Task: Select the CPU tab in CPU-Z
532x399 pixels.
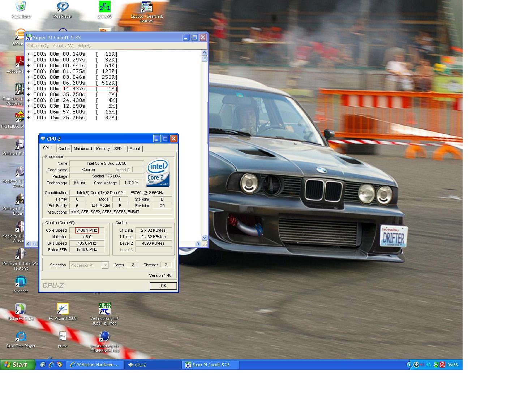Action: click(x=47, y=148)
